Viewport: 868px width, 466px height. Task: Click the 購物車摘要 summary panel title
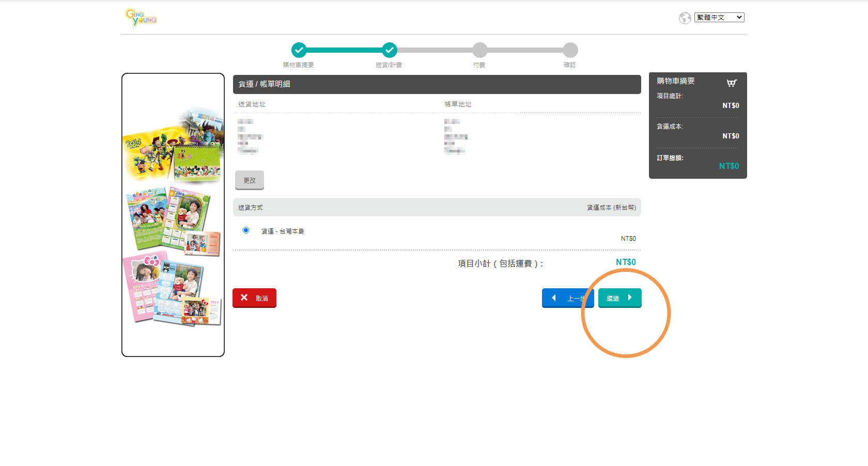pyautogui.click(x=676, y=81)
